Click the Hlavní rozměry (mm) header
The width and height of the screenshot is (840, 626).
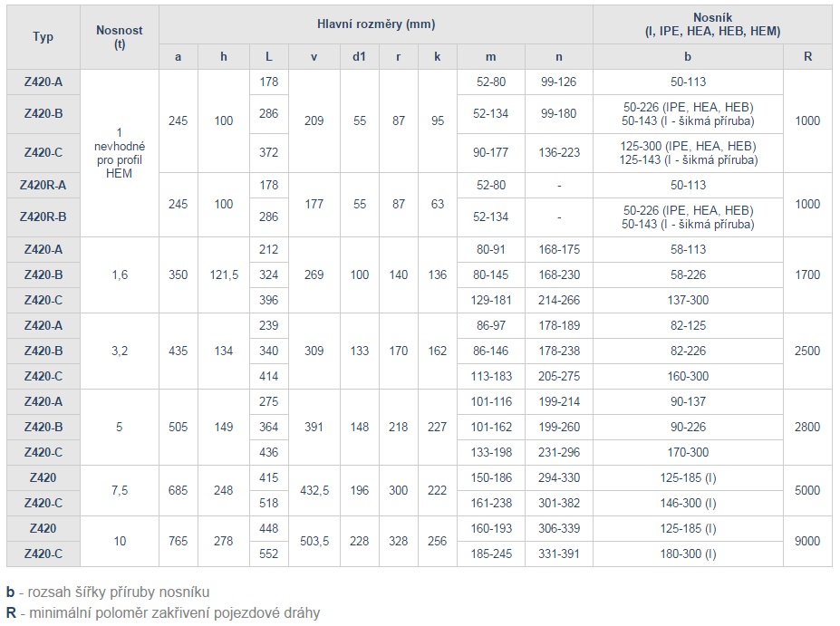coord(376,24)
